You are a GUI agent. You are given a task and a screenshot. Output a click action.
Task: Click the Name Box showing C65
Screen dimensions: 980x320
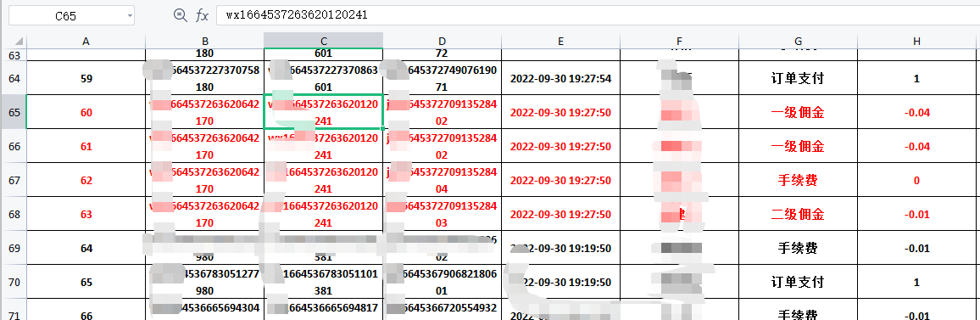(71, 15)
